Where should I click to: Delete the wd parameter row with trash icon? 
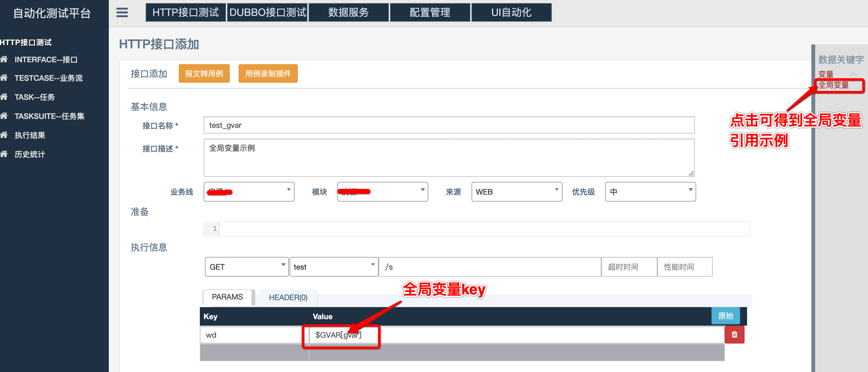[734, 334]
